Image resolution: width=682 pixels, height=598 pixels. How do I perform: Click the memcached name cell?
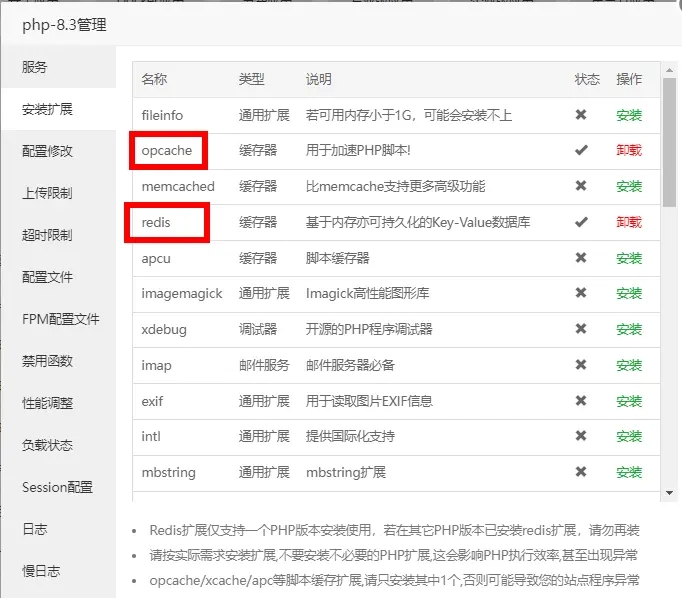(178, 187)
